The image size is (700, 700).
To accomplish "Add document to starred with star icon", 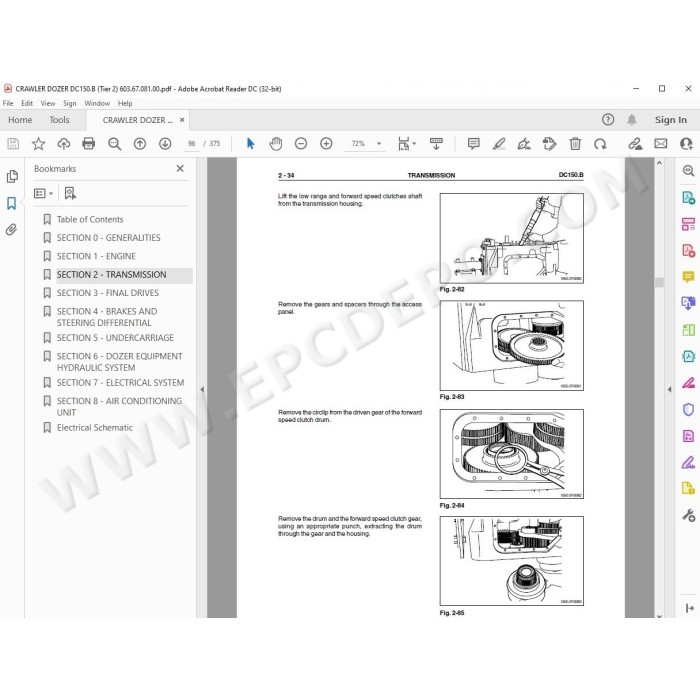I will [x=38, y=144].
